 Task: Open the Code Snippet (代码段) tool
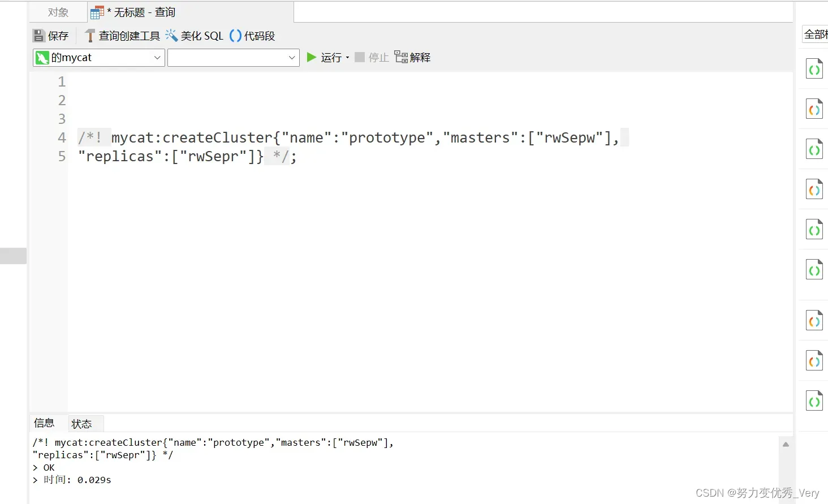pyautogui.click(x=252, y=36)
